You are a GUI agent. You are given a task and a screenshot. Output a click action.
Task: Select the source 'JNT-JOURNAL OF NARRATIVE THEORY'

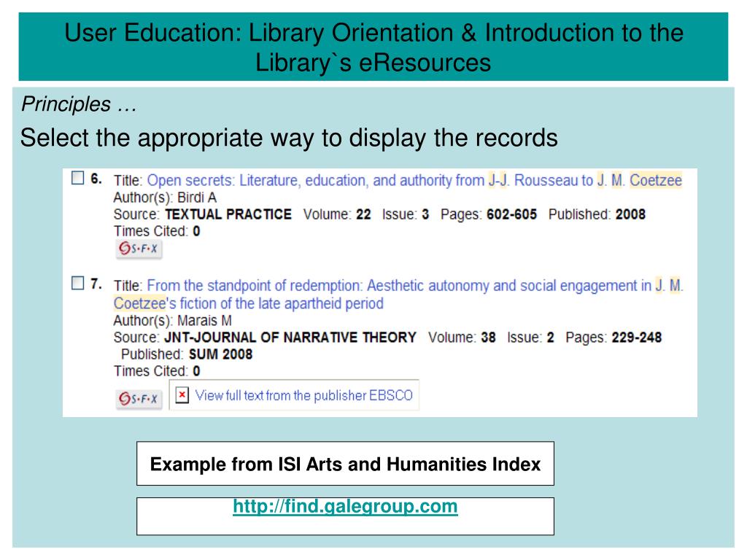click(x=290, y=337)
